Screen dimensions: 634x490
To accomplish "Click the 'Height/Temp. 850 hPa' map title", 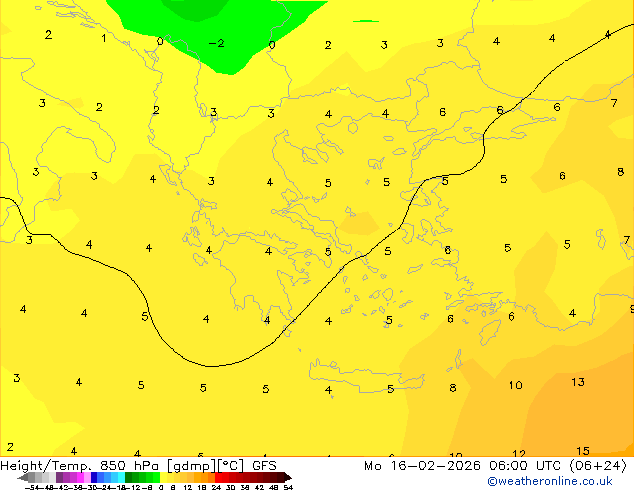I will [x=80, y=466].
